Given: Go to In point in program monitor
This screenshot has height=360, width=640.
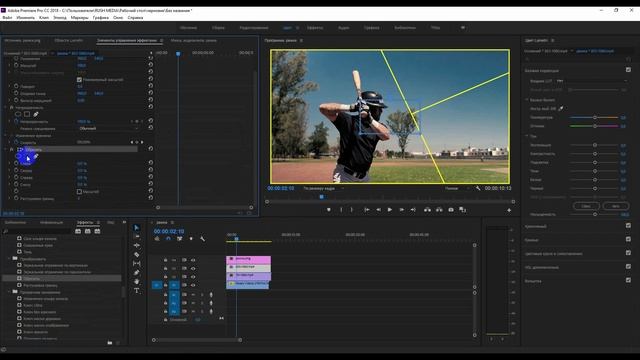Looking at the screenshot, I should click(x=367, y=209).
